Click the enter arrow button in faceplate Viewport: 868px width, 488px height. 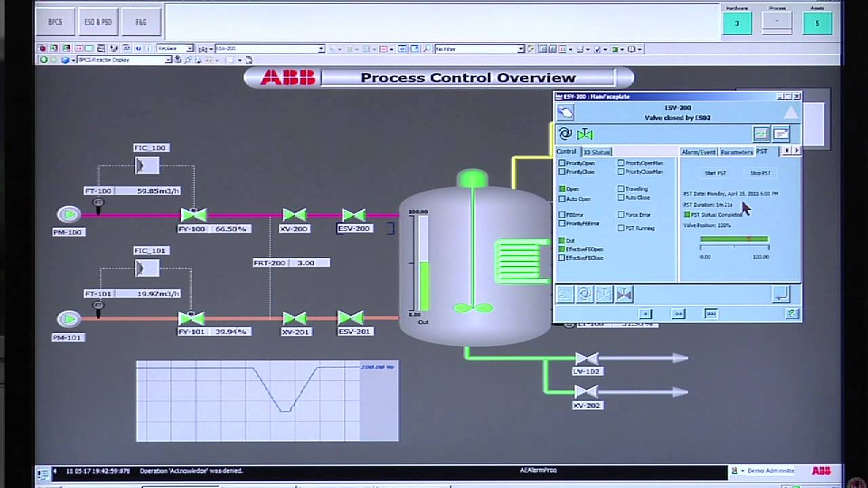point(781,294)
